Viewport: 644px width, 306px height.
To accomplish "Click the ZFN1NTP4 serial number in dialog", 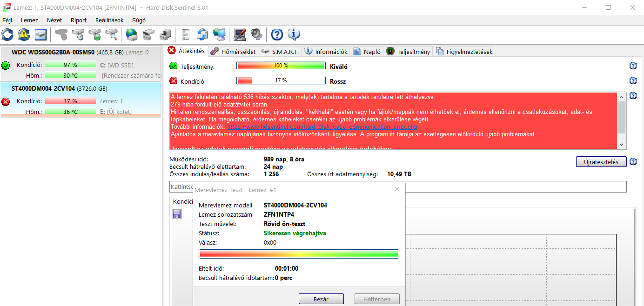I will coord(279,214).
